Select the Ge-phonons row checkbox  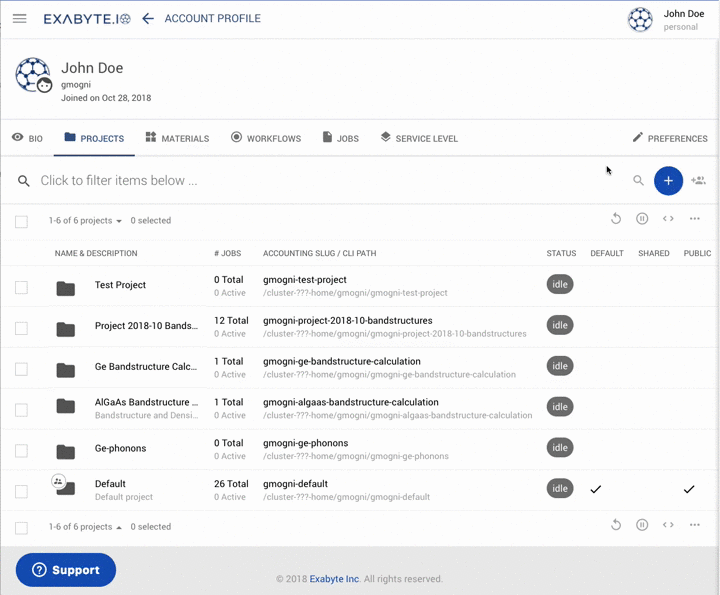point(21,451)
